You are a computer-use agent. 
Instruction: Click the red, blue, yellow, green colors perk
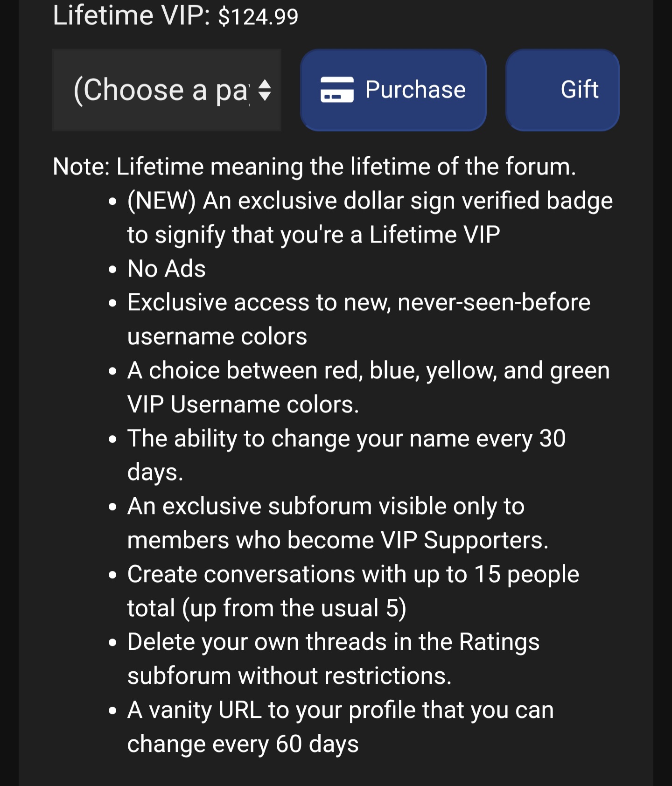(368, 387)
